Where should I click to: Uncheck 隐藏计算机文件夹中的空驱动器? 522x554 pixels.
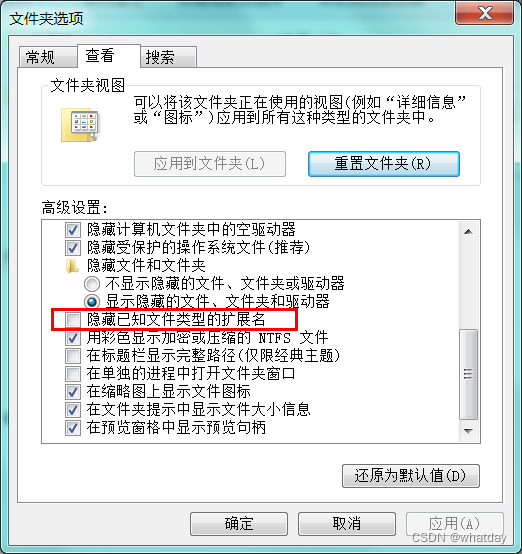tap(73, 230)
